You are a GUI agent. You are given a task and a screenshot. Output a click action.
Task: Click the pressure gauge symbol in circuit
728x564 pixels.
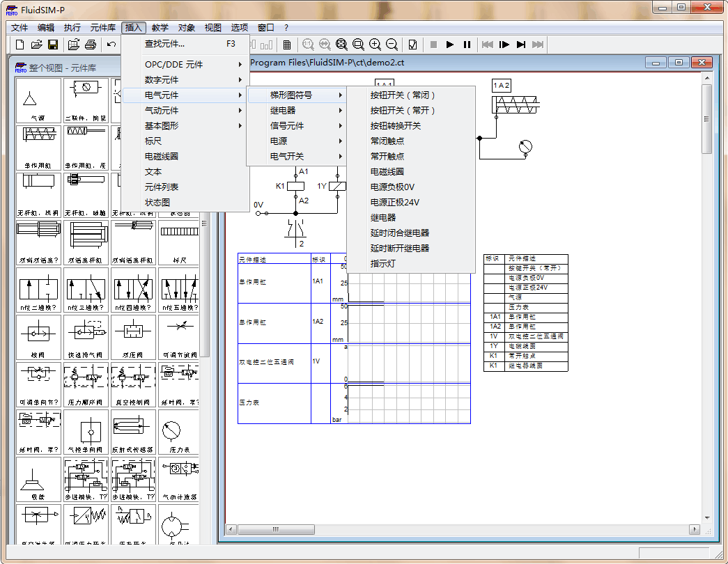tap(525, 147)
